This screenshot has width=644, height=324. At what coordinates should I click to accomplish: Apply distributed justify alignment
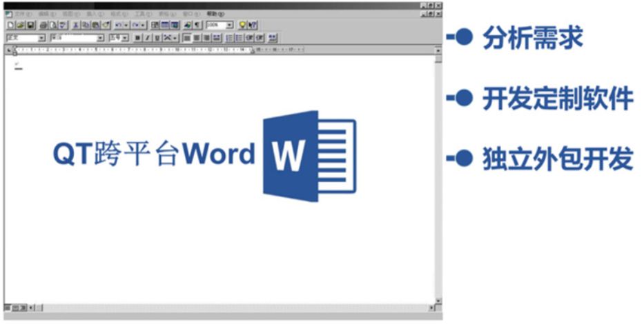(x=217, y=37)
